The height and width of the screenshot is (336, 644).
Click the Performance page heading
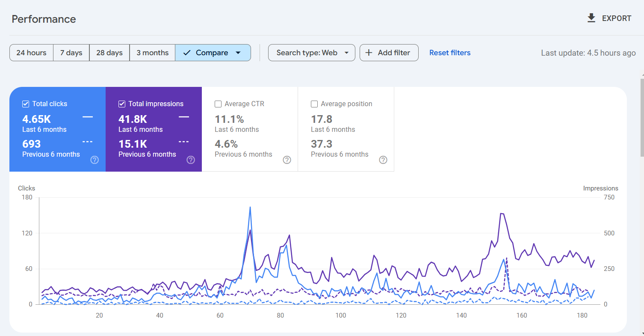click(x=44, y=19)
